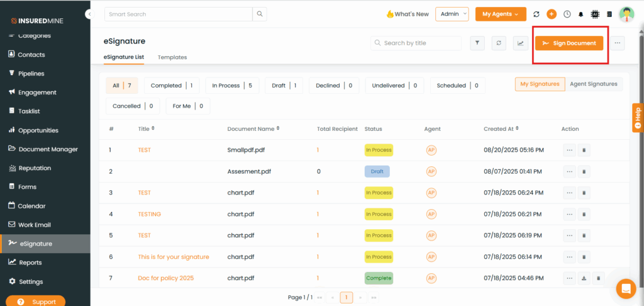Click the AI chip icon
Screen dimensions: 644x306
594,14
